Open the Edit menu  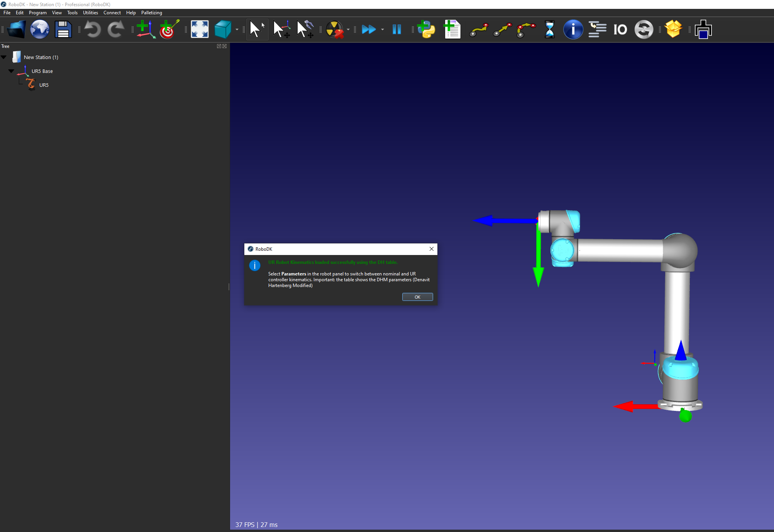(x=20, y=13)
